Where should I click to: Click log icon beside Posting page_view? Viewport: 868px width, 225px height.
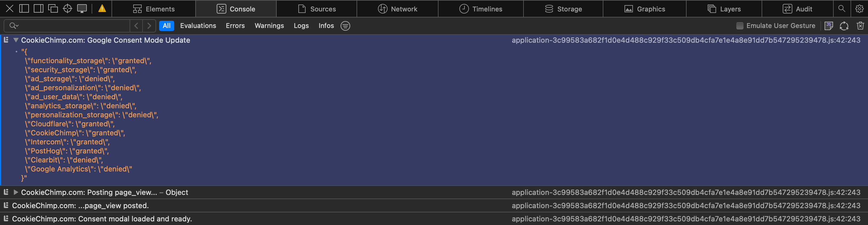[x=6, y=192]
